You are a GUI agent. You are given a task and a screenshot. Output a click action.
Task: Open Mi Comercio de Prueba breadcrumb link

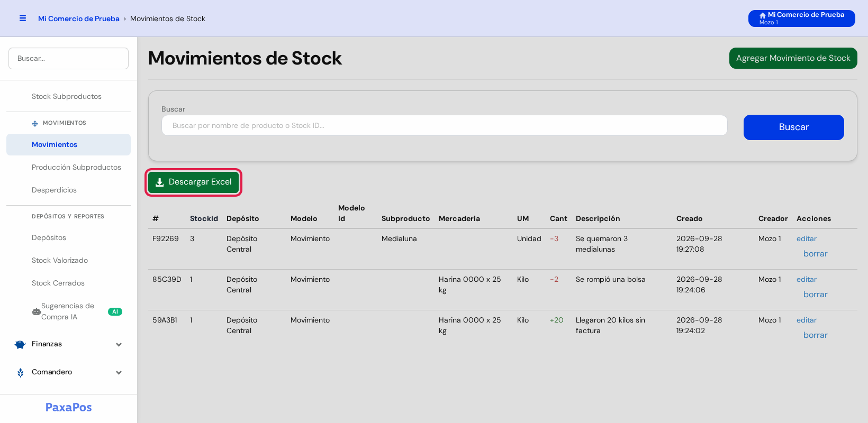tap(79, 19)
